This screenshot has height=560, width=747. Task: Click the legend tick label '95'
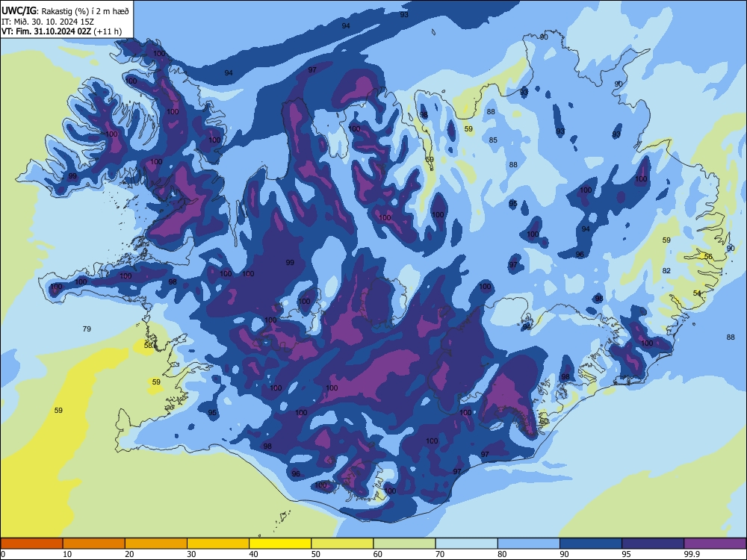pyautogui.click(x=627, y=554)
